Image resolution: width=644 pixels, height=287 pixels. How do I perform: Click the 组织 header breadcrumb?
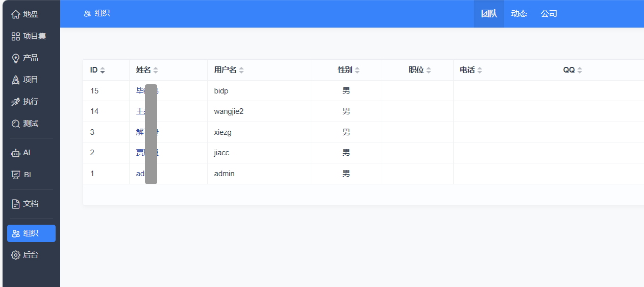click(97, 13)
